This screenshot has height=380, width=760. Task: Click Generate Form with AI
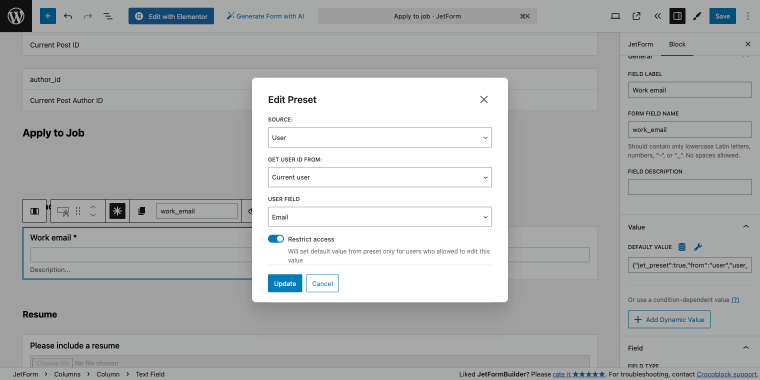click(266, 16)
